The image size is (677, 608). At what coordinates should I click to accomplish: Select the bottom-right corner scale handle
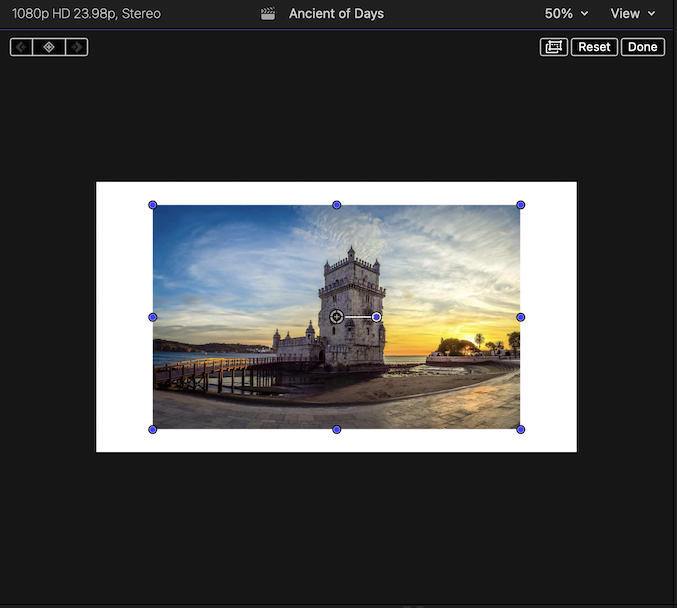pos(521,430)
